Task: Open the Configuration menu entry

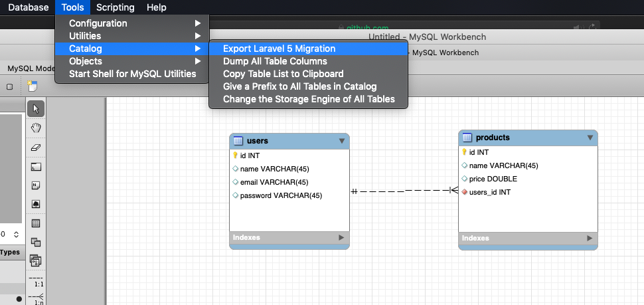Action: 132,23
